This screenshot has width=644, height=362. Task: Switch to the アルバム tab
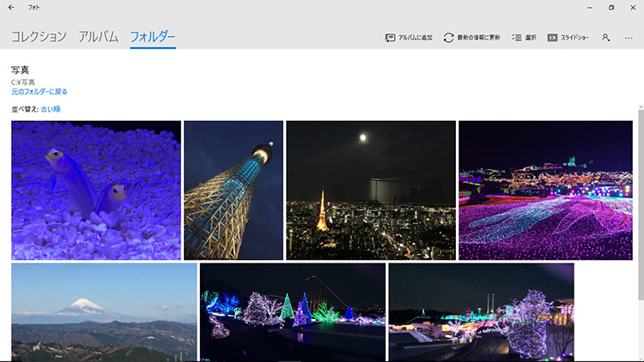click(x=98, y=37)
